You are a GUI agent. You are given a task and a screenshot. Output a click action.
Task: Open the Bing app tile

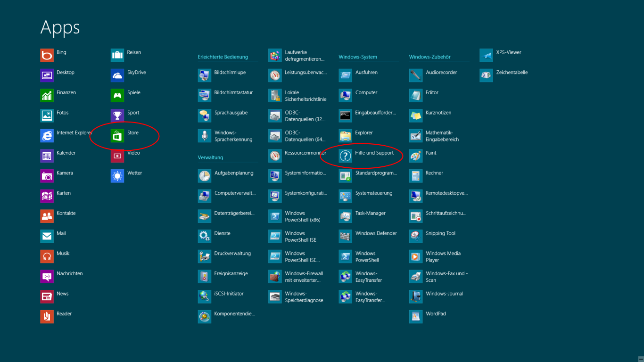(x=47, y=55)
